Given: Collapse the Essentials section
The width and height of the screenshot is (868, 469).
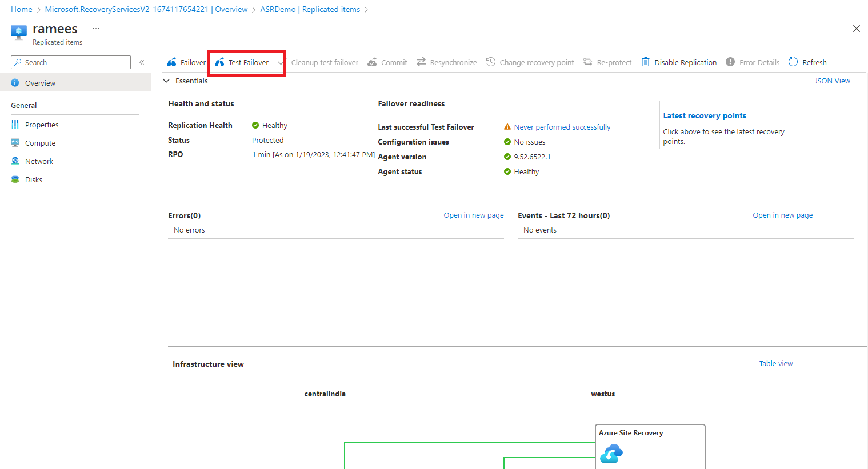Looking at the screenshot, I should tap(166, 81).
